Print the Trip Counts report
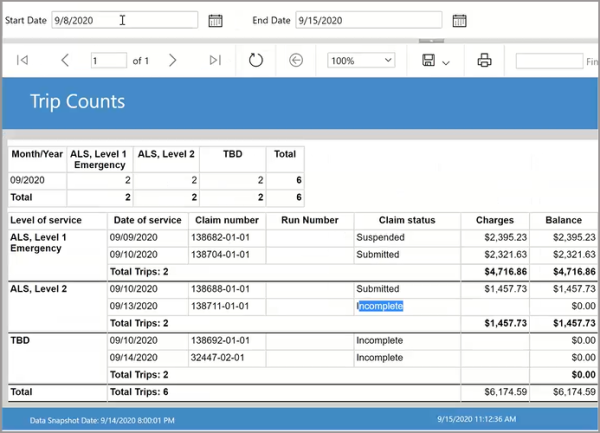 pos(485,61)
